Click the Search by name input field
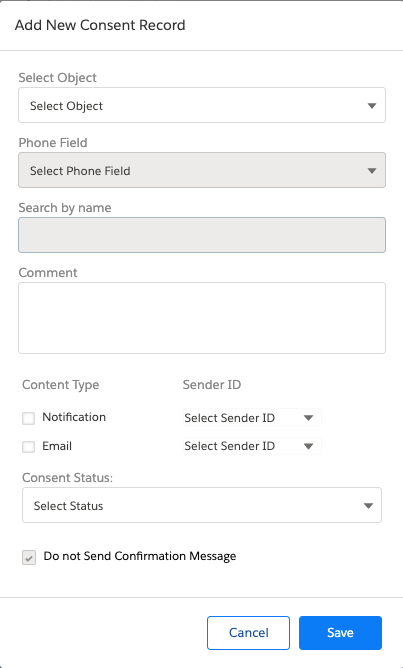The width and height of the screenshot is (403, 668). 202,235
